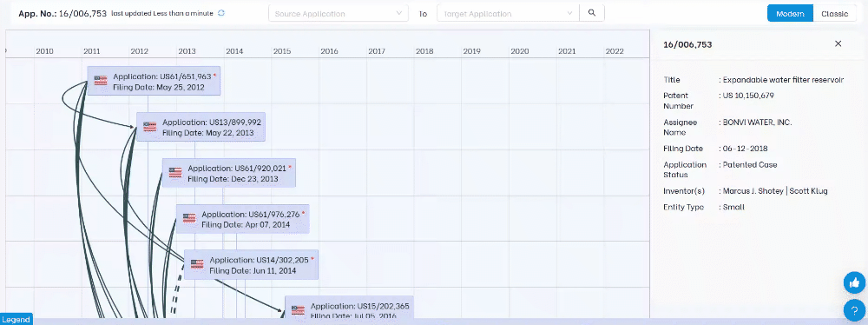This screenshot has width=868, height=325.
Task: Click the refresh last updated icon
Action: click(221, 13)
